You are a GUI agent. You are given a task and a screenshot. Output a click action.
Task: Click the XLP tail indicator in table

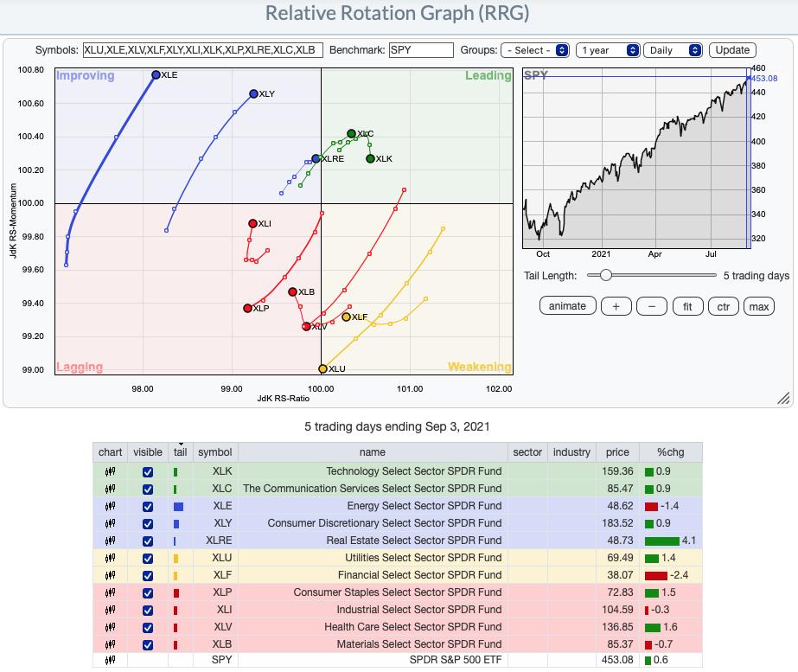pyautogui.click(x=176, y=593)
